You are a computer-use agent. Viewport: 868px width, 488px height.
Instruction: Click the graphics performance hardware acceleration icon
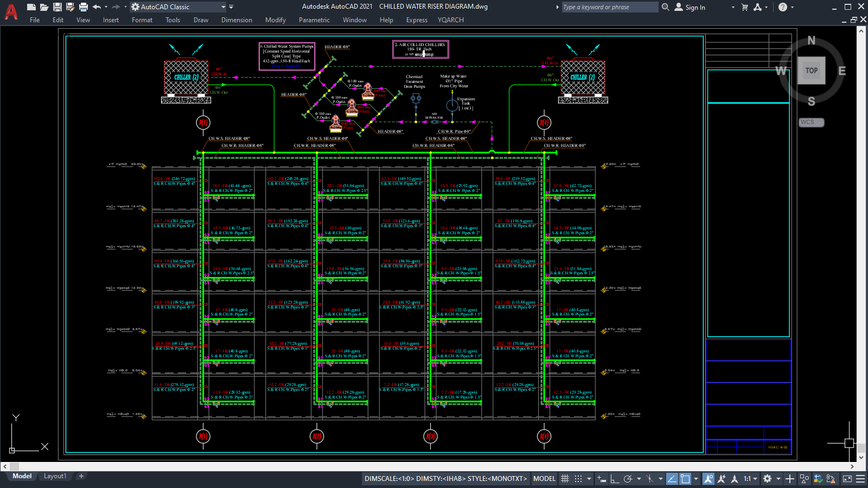coord(818,479)
